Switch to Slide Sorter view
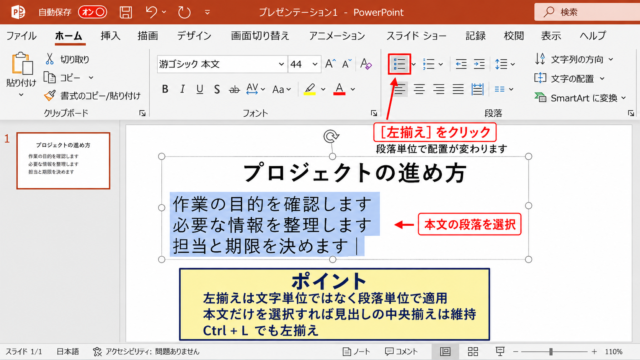Viewport: 640px width, 360px height. (473, 351)
